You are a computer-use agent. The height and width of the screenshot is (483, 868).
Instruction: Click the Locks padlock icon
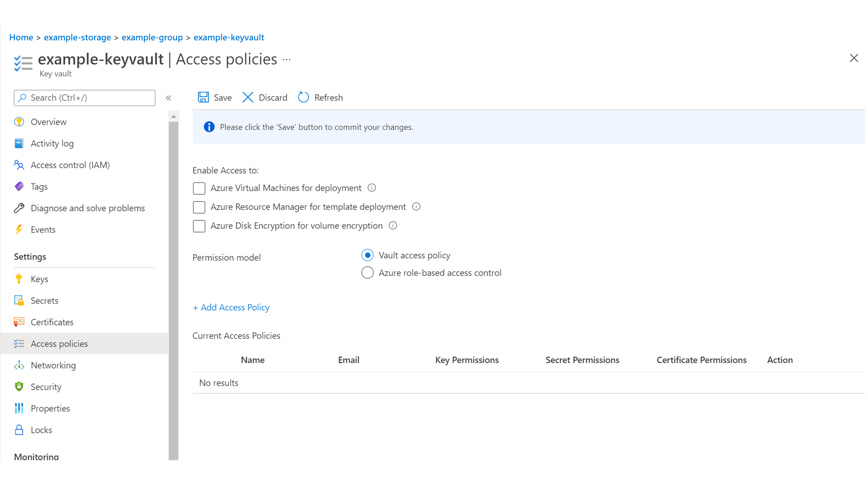(x=19, y=430)
